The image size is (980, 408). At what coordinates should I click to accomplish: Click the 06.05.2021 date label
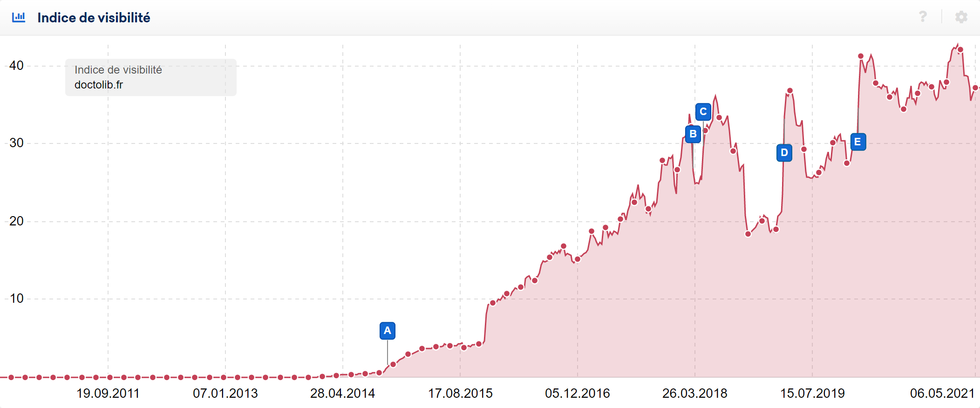pos(942,394)
